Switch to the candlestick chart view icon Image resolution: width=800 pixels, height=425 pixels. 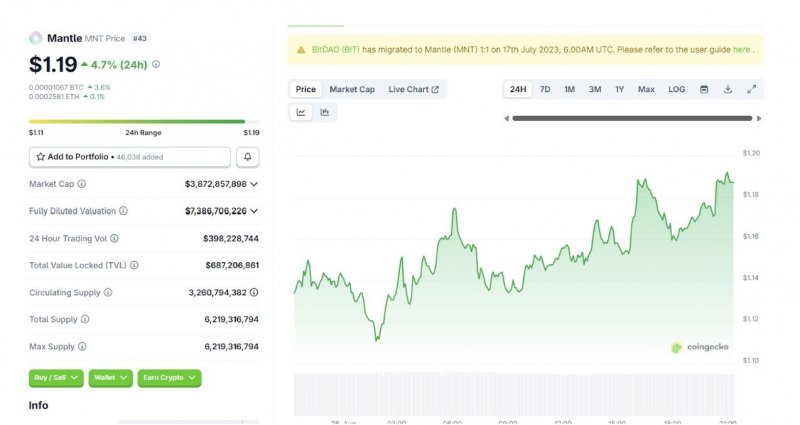[x=324, y=112]
